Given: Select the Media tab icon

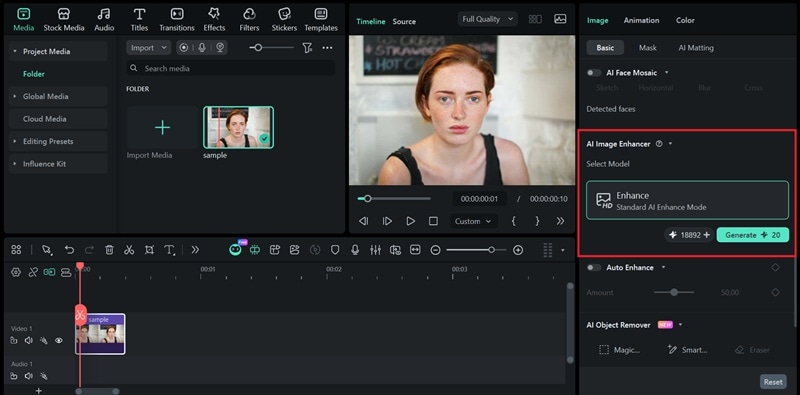Looking at the screenshot, I should tap(23, 14).
